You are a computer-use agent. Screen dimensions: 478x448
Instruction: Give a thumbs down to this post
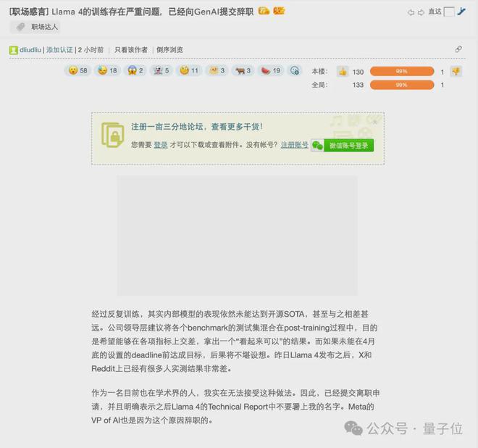[456, 72]
